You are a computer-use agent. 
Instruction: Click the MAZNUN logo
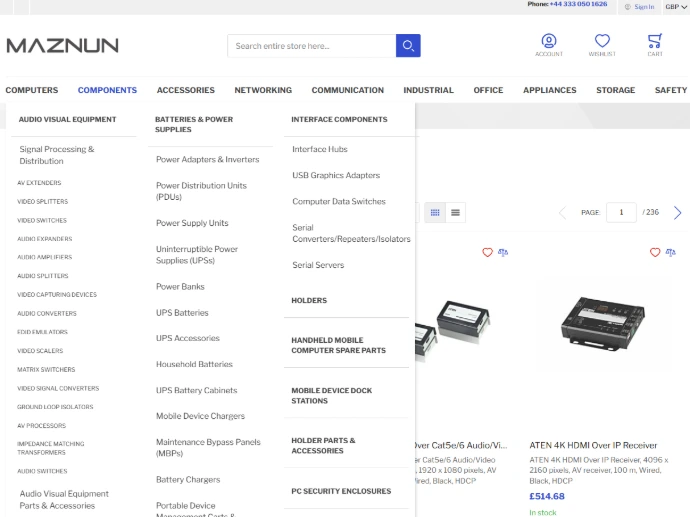[x=62, y=45]
